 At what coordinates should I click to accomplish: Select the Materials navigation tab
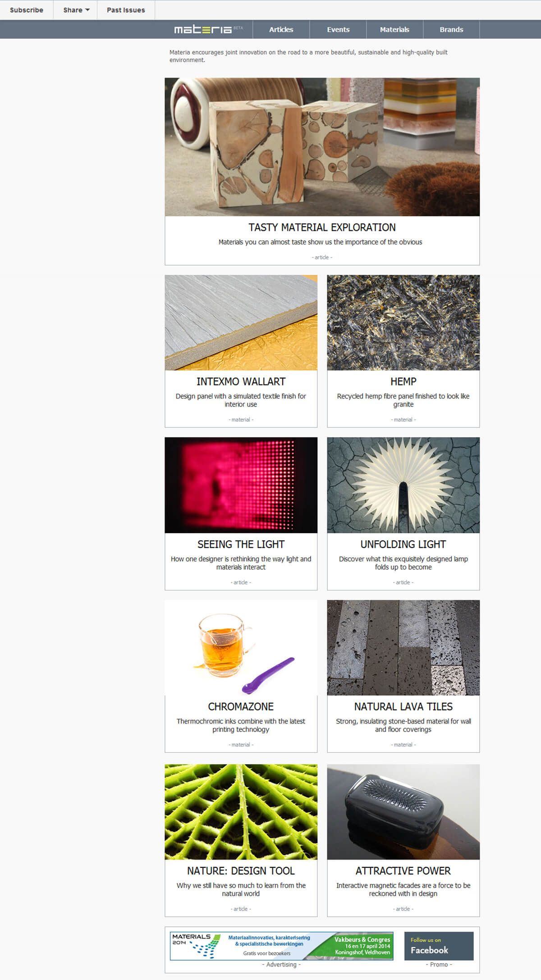pos(394,29)
